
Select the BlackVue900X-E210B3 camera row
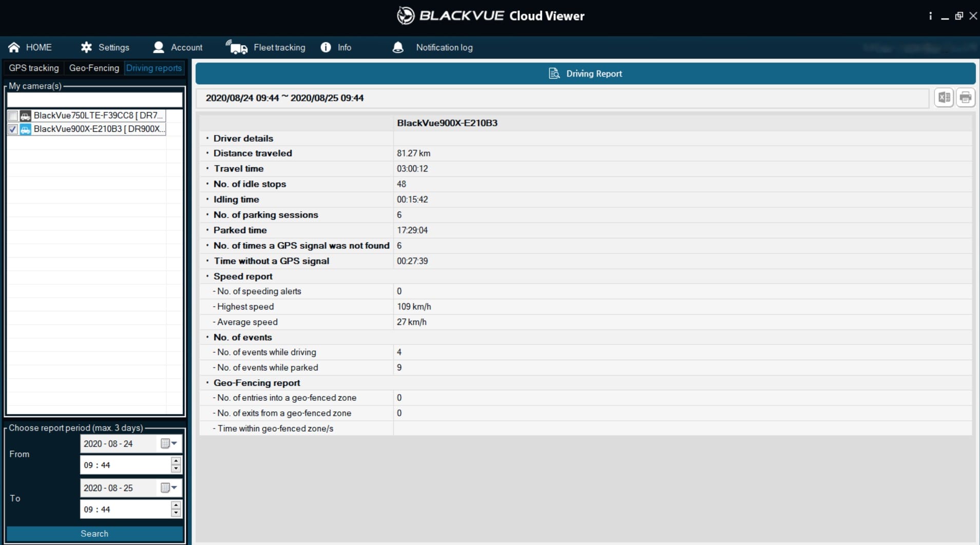(x=98, y=129)
